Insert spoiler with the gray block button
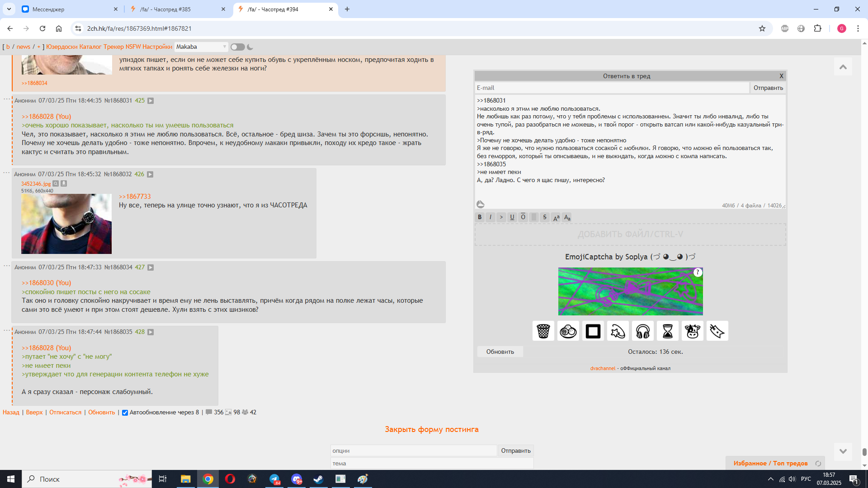Image resolution: width=868 pixels, height=488 pixels. [x=533, y=217]
